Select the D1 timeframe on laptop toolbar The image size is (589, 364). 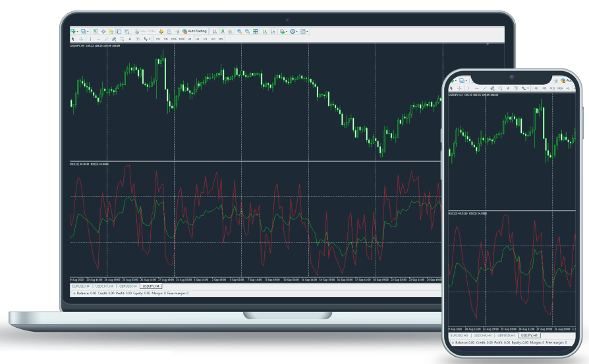pos(205,39)
